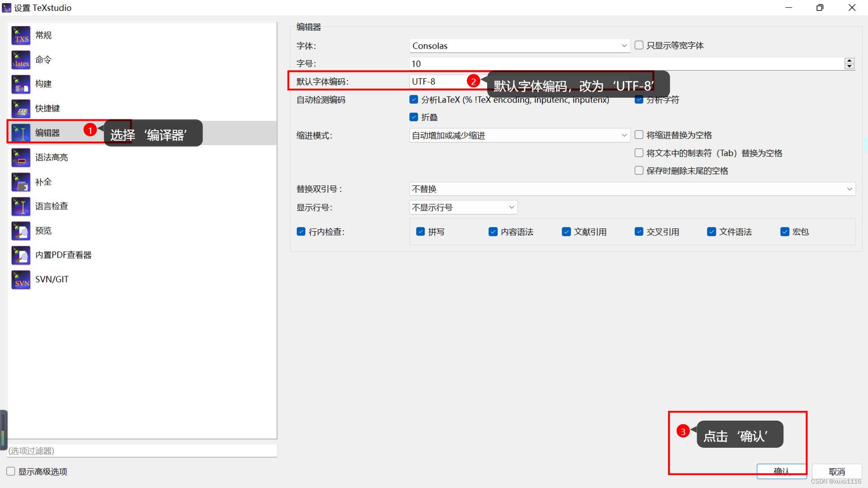Toggle the 折叠 checkbox
The height and width of the screenshot is (488, 868).
pos(413,117)
